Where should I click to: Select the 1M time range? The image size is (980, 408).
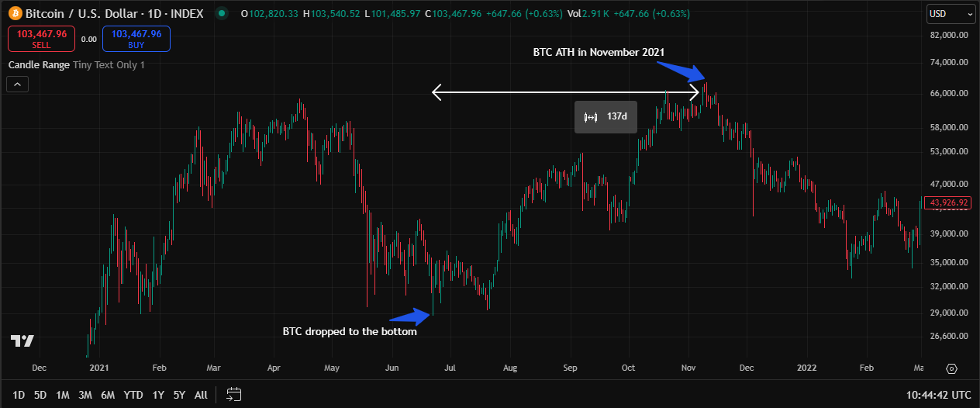(63, 395)
